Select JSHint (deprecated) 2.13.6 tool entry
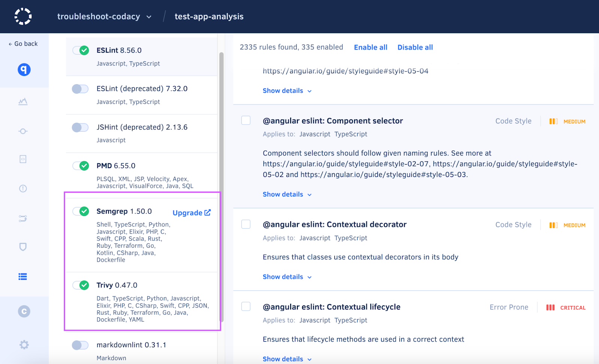The width and height of the screenshot is (599, 364). click(x=142, y=134)
